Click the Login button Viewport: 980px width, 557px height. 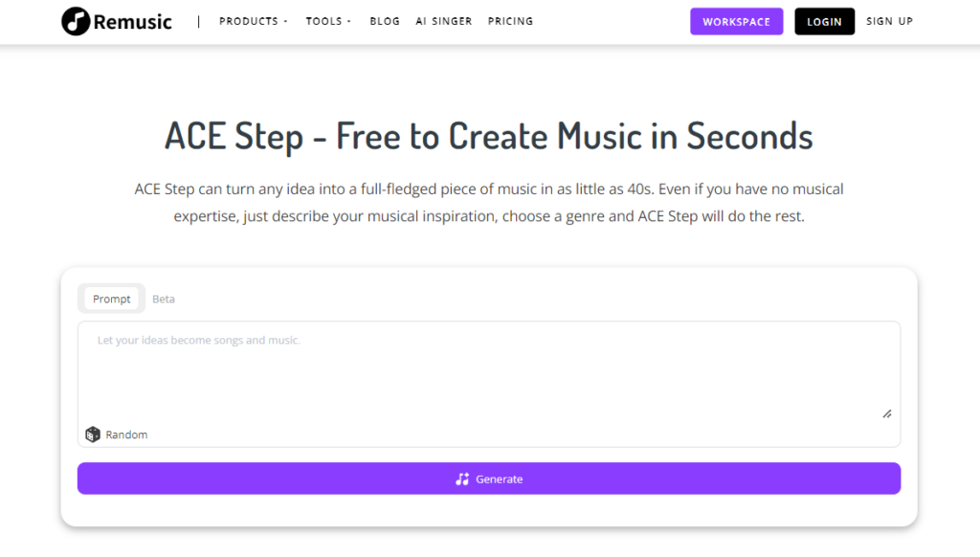tap(824, 20)
